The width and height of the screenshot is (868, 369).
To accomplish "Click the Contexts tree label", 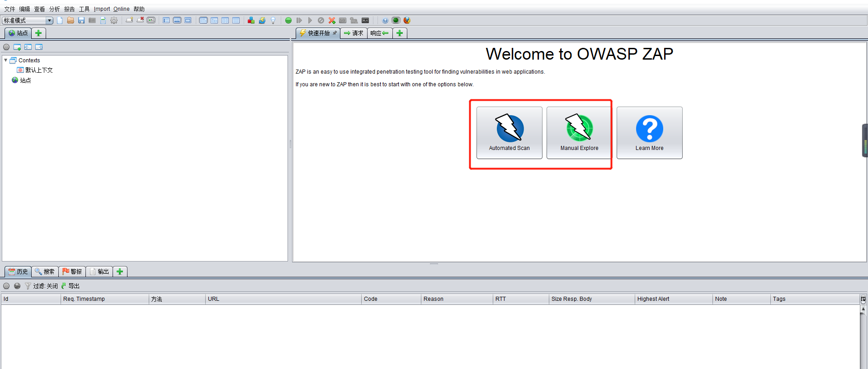I will coord(29,60).
